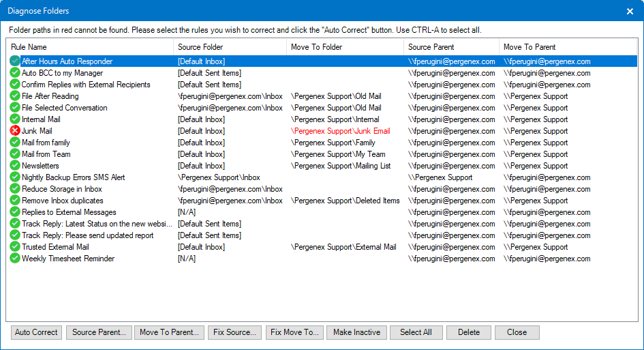Click the Make Inactive button
This screenshot has height=350, width=644.
click(x=356, y=332)
